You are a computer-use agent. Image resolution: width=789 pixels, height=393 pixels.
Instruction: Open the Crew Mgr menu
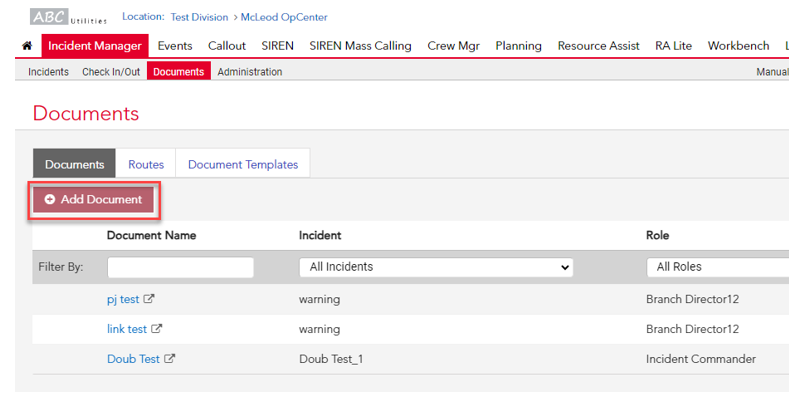pyautogui.click(x=453, y=46)
